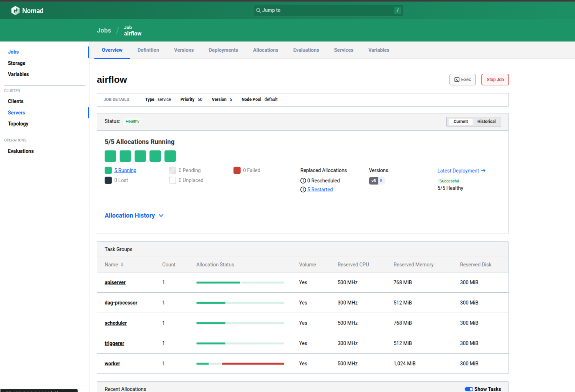The width and height of the screenshot is (575, 392).
Task: Toggle the Show Tasks switch
Action: coord(469,389)
